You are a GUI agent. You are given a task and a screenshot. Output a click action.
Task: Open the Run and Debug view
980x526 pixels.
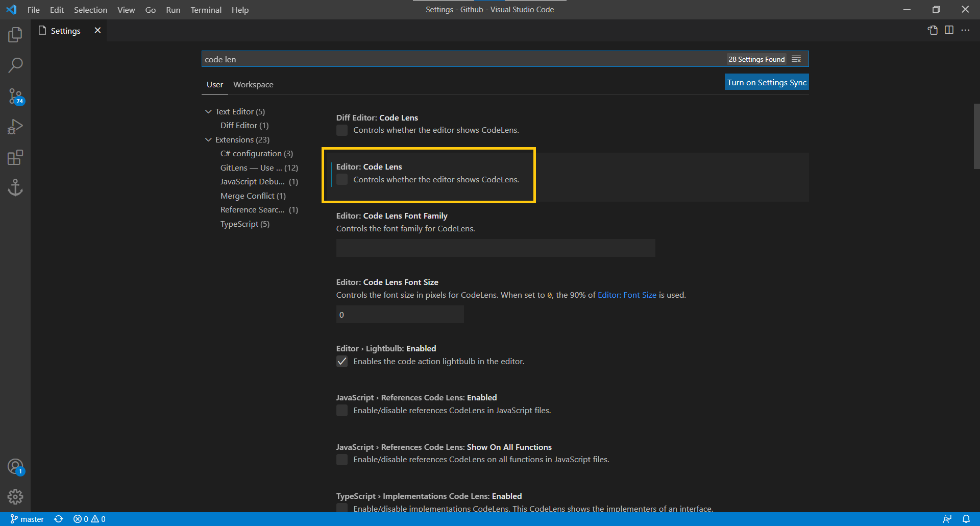coord(15,127)
